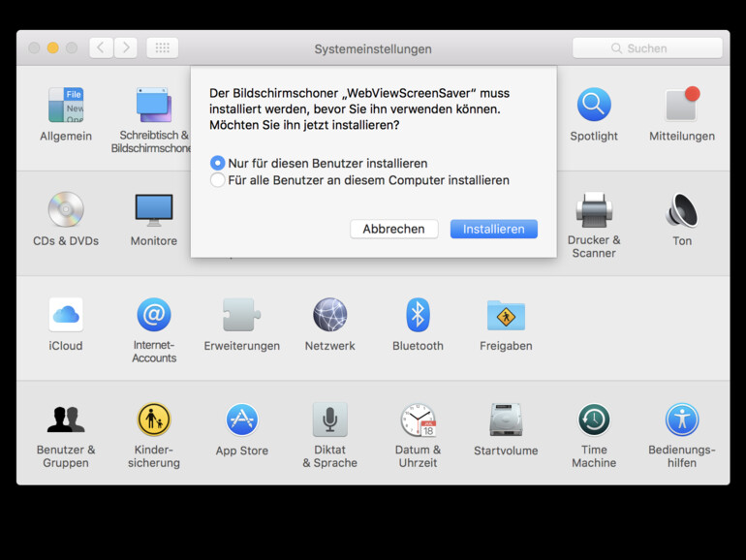Image resolution: width=746 pixels, height=560 pixels.
Task: Go back with the toolbar back arrow
Action: click(101, 47)
